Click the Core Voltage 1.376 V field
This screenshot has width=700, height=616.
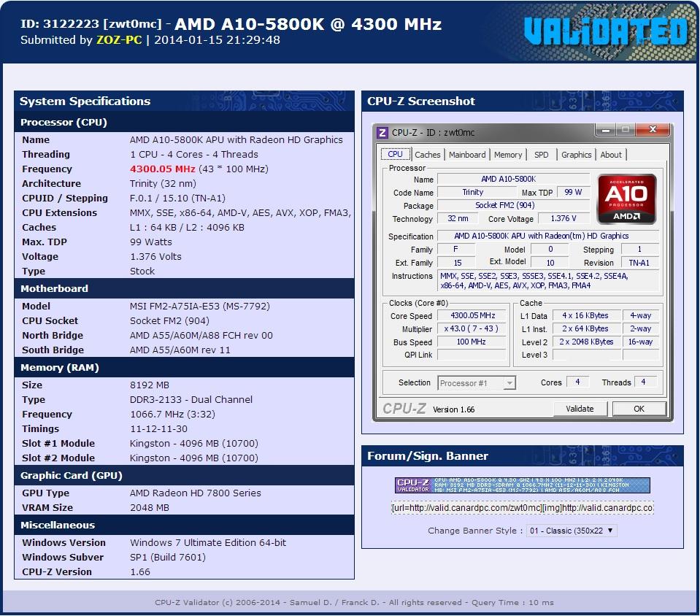pos(564,219)
